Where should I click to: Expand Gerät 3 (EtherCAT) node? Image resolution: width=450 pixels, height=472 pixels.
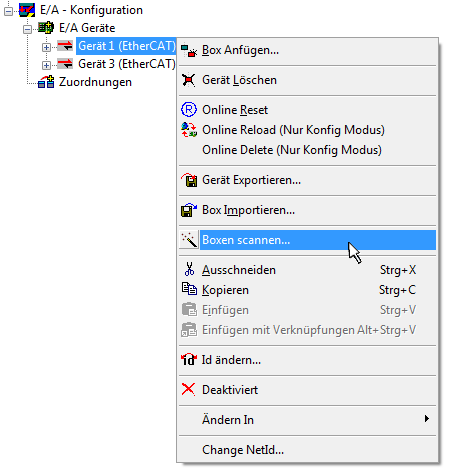pos(46,65)
